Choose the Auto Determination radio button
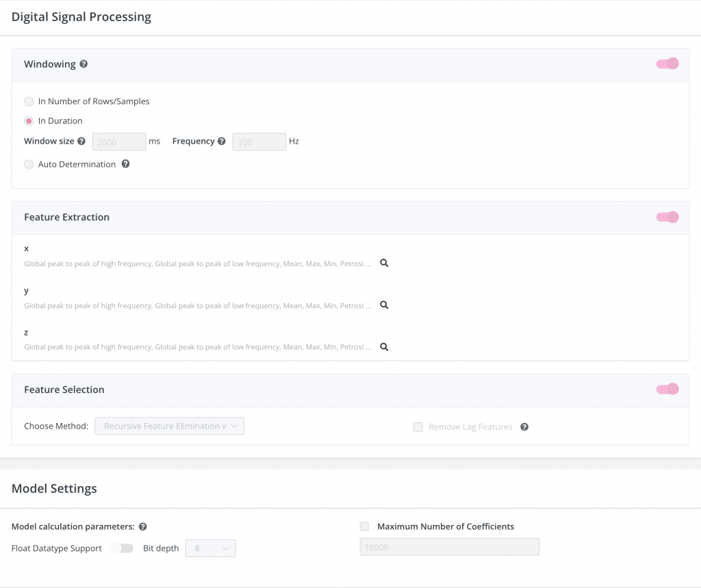Screen dimensions: 701x588 click(x=29, y=164)
